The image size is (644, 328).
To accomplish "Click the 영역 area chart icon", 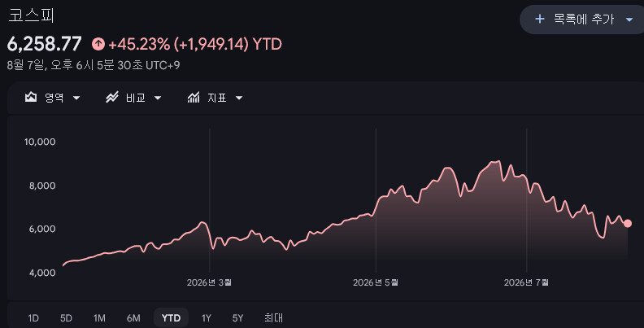I will coord(31,98).
